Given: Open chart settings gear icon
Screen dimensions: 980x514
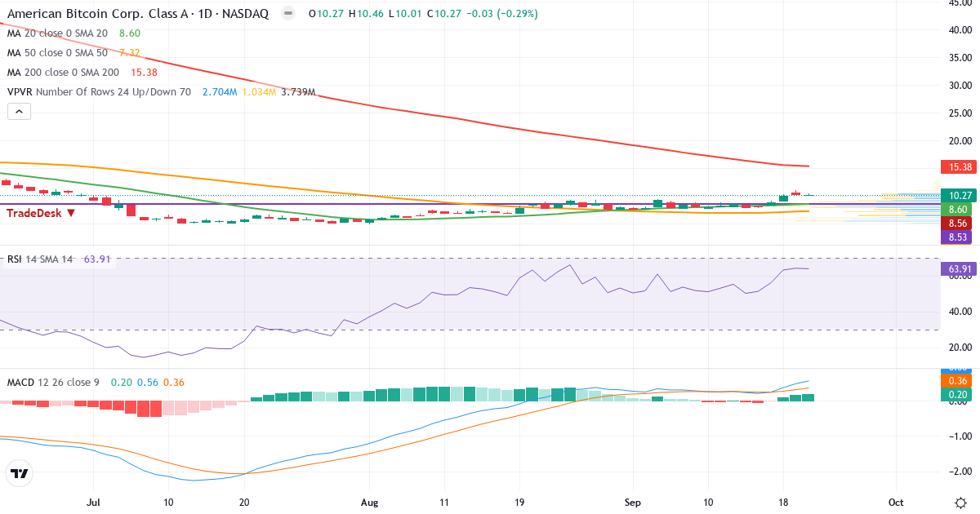Looking at the screenshot, I should coord(960,501).
